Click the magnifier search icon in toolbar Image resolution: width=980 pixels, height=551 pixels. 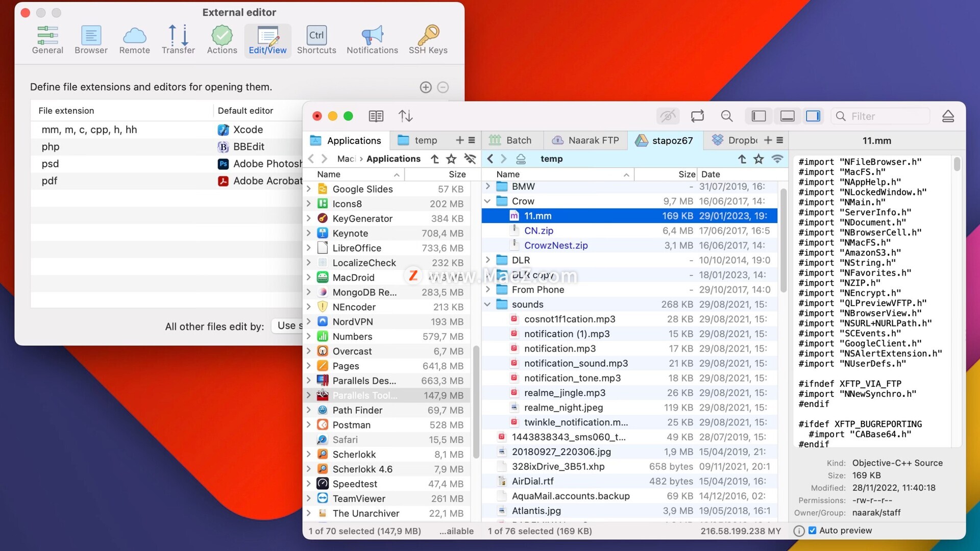pyautogui.click(x=727, y=116)
